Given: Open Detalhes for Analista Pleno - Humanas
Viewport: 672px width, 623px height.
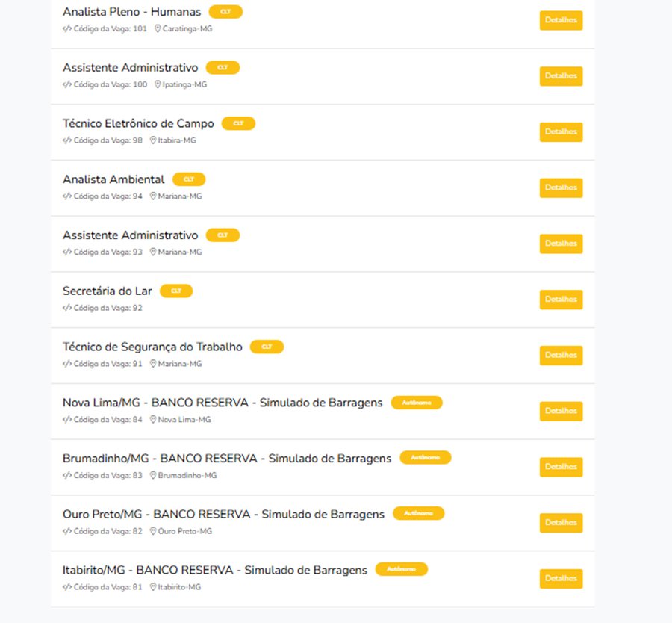Looking at the screenshot, I should coord(561,20).
